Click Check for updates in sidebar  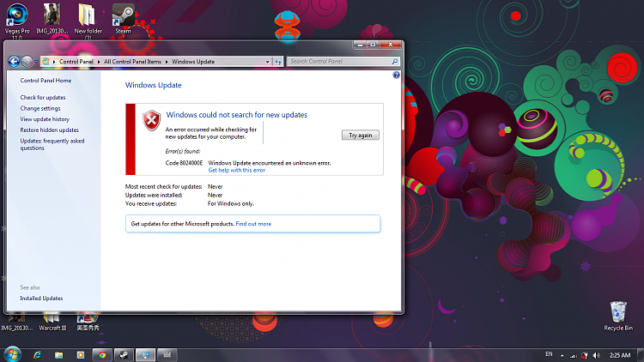point(43,97)
